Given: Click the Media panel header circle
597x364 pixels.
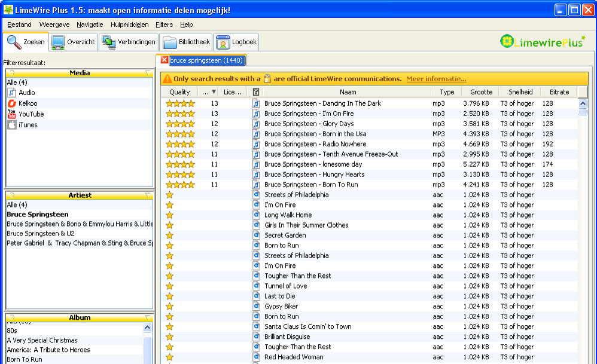Looking at the screenshot, I should click(x=12, y=73).
